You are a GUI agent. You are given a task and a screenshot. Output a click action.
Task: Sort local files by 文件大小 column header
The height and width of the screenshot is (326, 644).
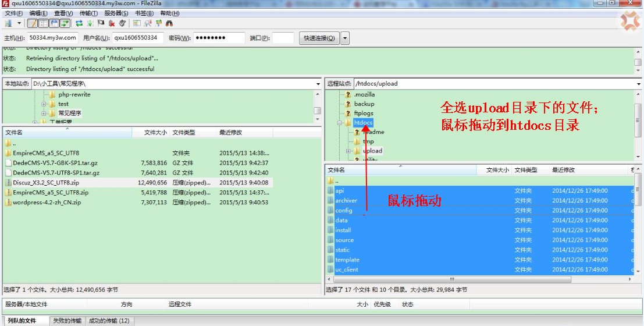[x=155, y=133]
